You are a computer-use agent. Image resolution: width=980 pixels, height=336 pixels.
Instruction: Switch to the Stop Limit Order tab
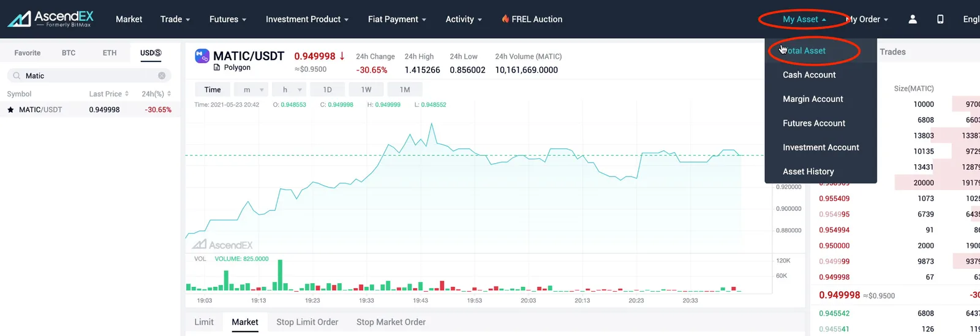click(307, 322)
